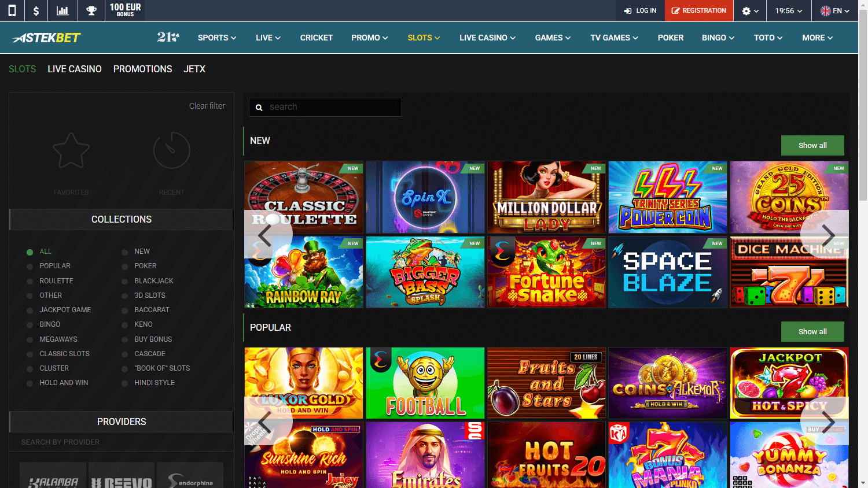Switch to the LIVE CASINO sub-tab
The width and height of the screenshot is (868, 488).
75,69
